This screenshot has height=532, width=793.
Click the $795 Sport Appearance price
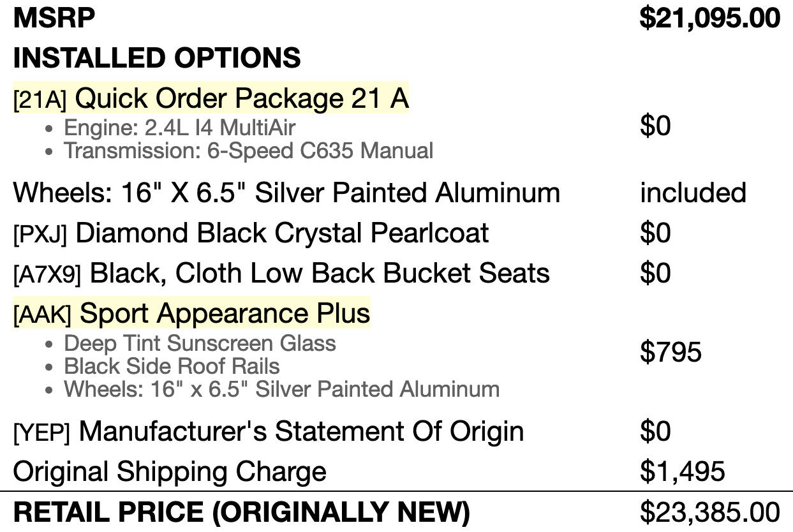point(671,352)
